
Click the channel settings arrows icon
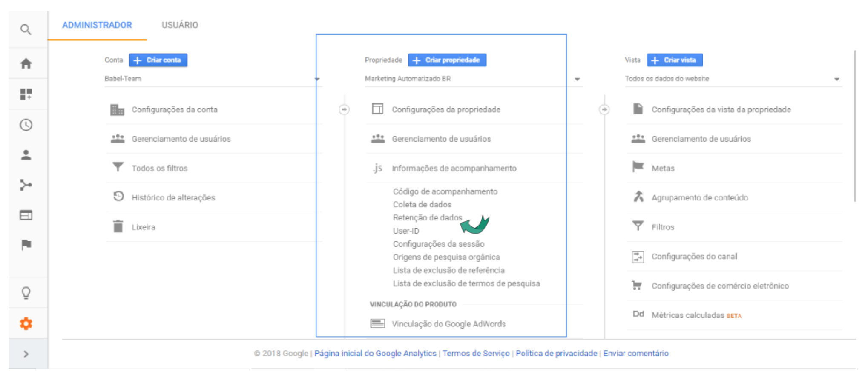tap(638, 257)
